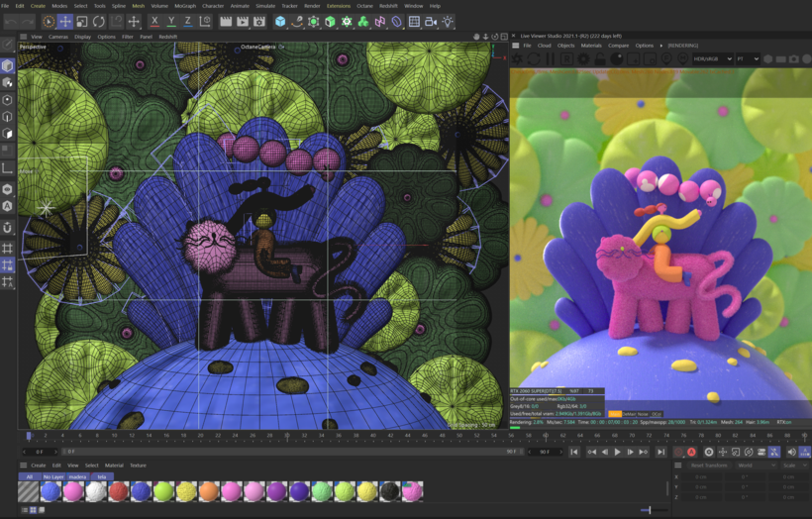Image resolution: width=812 pixels, height=519 pixels.
Task: Play the animation forward
Action: 617,453
